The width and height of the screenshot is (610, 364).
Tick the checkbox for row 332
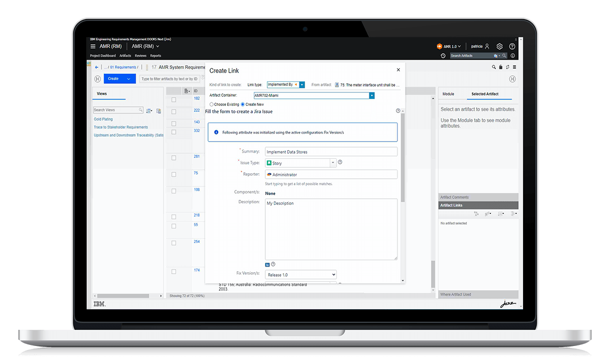pos(174,132)
